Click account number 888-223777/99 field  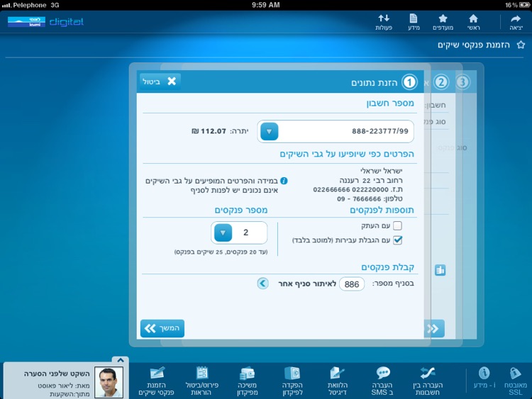336,131
